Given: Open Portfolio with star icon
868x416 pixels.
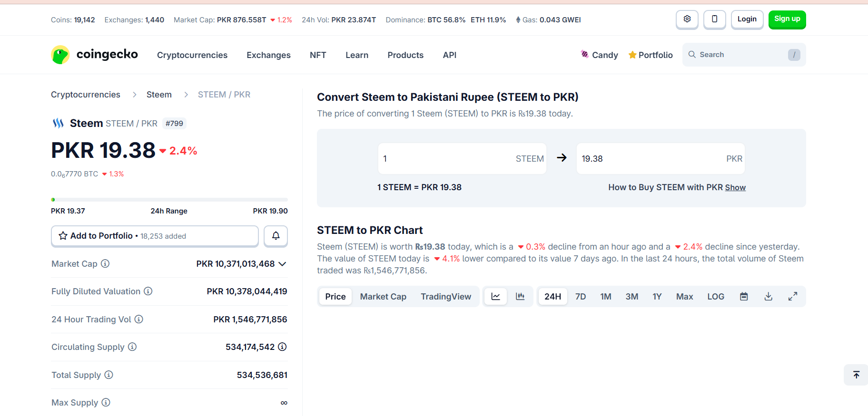Looking at the screenshot, I should point(651,55).
